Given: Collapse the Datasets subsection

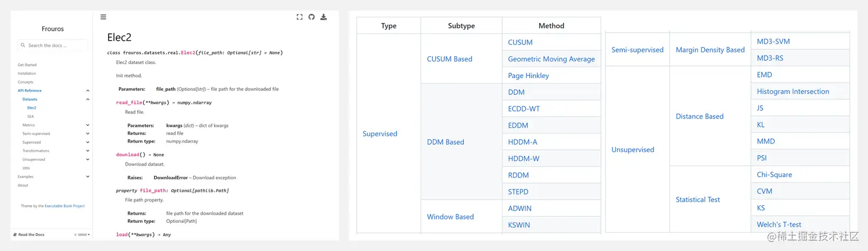Looking at the screenshot, I should pos(88,99).
